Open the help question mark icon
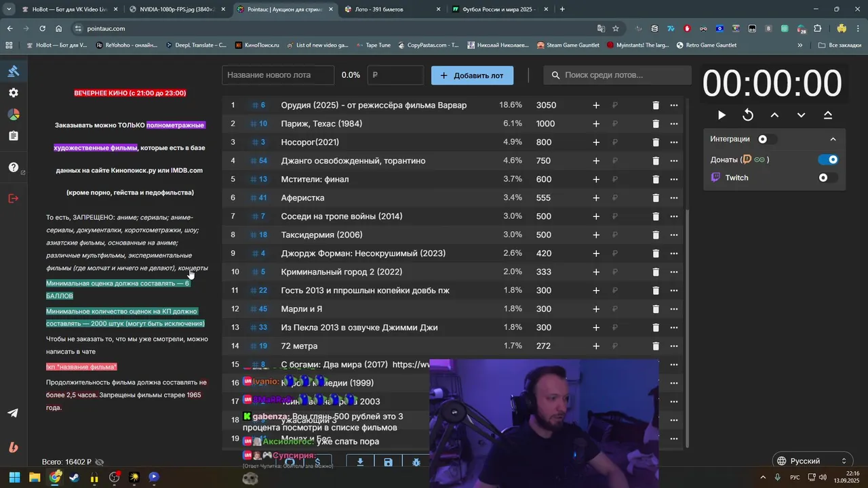 pyautogui.click(x=14, y=167)
